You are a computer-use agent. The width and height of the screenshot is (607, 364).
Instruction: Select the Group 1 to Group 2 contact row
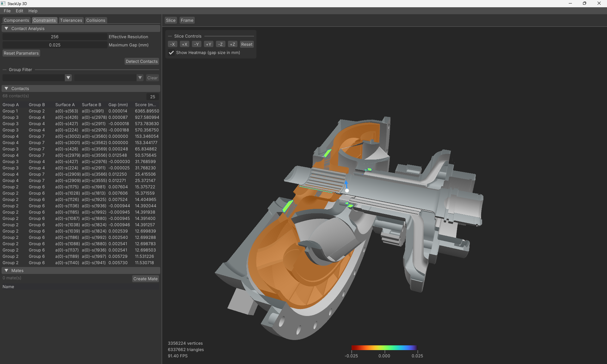[79, 111]
